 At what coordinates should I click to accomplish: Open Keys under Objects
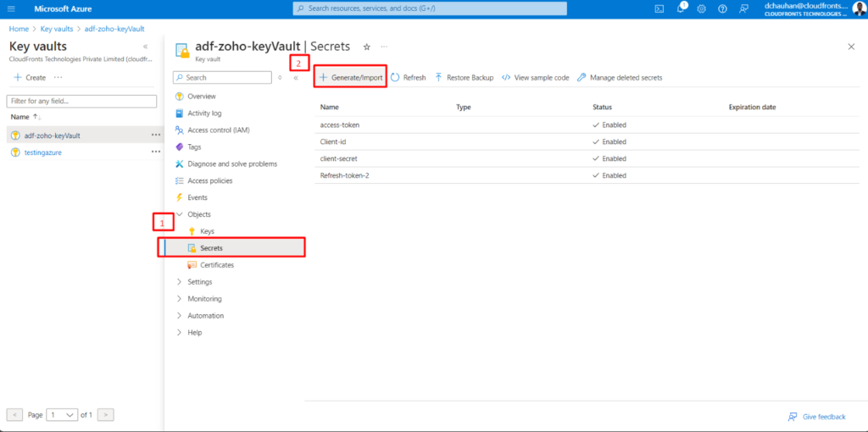(207, 231)
